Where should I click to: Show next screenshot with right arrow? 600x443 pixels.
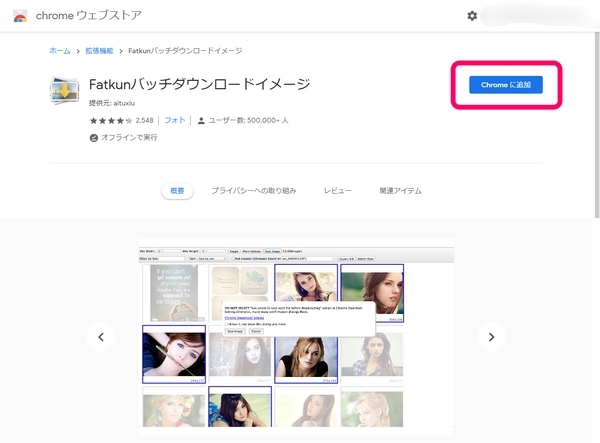pyautogui.click(x=491, y=337)
